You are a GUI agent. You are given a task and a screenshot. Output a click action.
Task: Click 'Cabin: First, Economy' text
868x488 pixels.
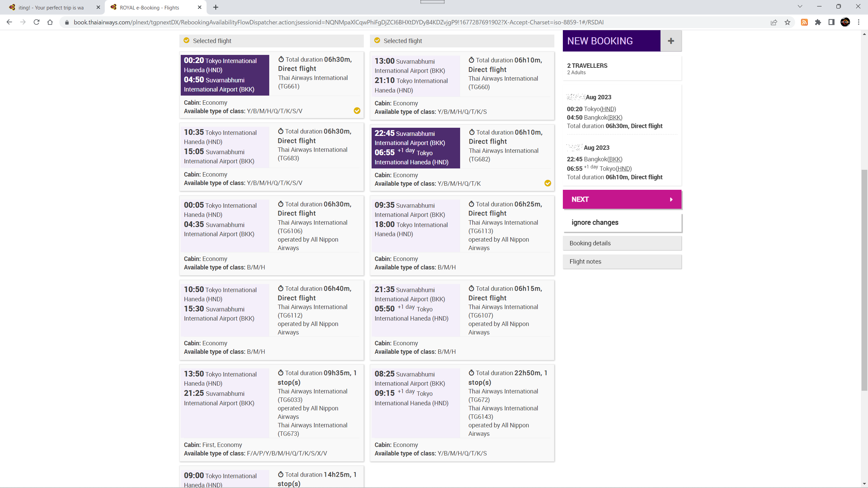213,445
